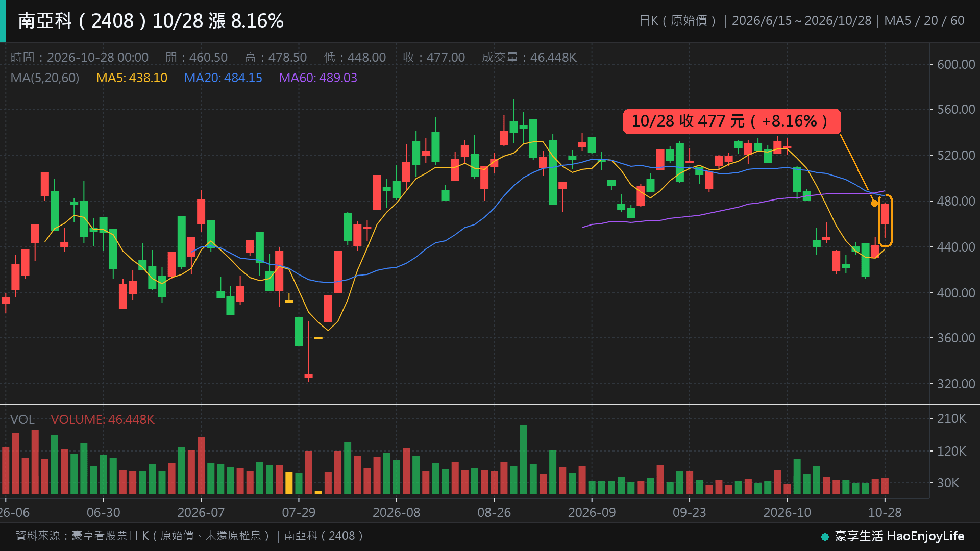The height and width of the screenshot is (551, 980).
Task: Click the 成交量：46.448K readout
Action: (529, 57)
